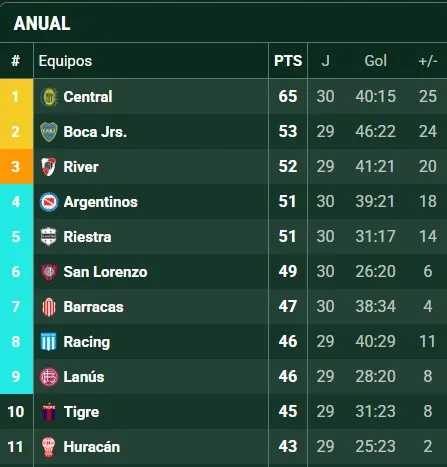Click the Racing club crest
Image resolution: width=447 pixels, height=467 pixels.
pyautogui.click(x=49, y=342)
